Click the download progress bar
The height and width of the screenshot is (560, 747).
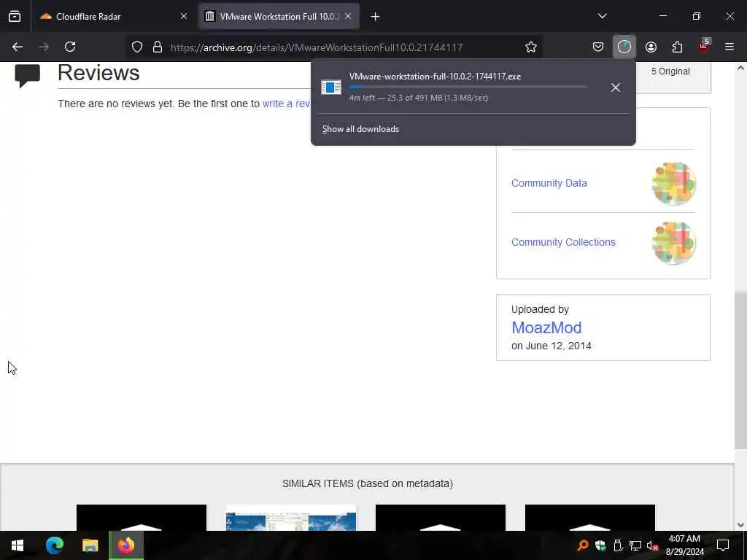[x=468, y=87]
